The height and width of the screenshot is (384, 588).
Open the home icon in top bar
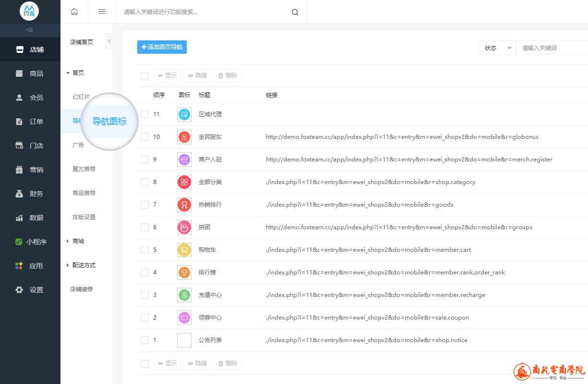74,12
